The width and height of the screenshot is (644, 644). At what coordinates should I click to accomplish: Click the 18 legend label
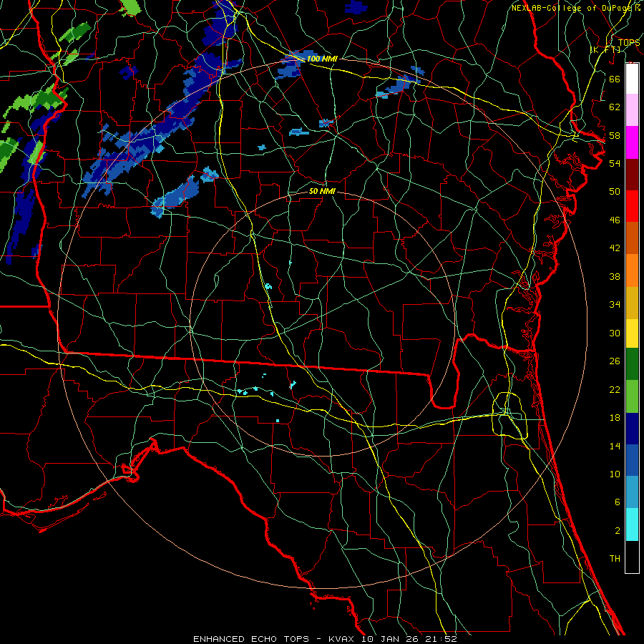click(x=615, y=418)
